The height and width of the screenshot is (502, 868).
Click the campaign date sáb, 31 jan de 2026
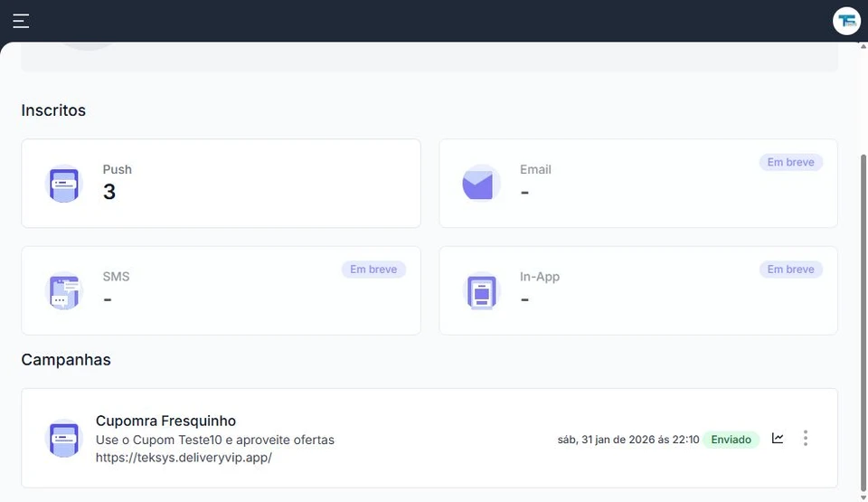606,440
